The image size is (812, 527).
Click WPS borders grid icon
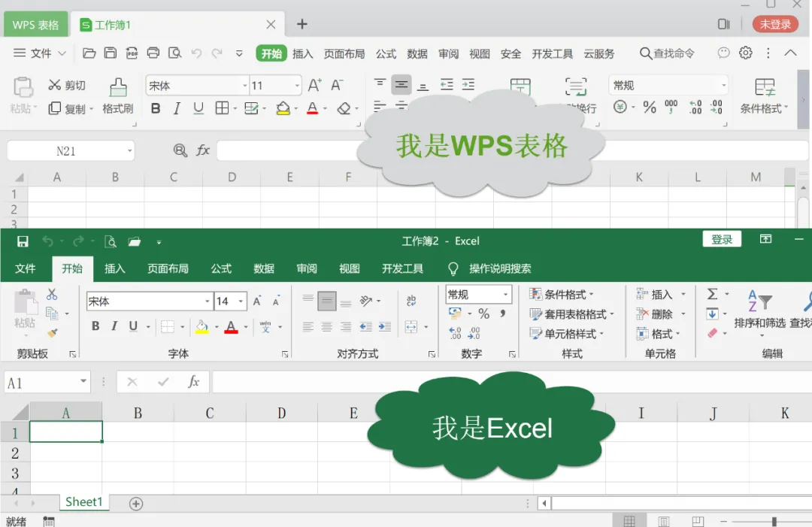pyautogui.click(x=222, y=108)
